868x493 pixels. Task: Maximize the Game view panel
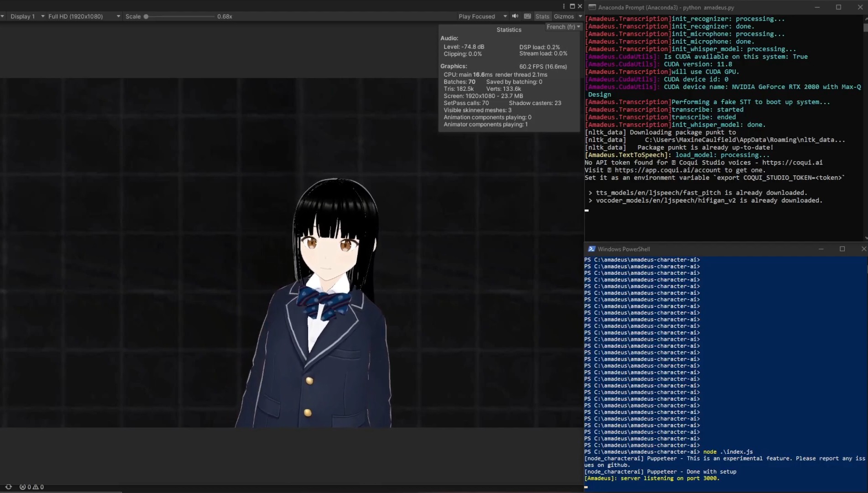point(572,6)
